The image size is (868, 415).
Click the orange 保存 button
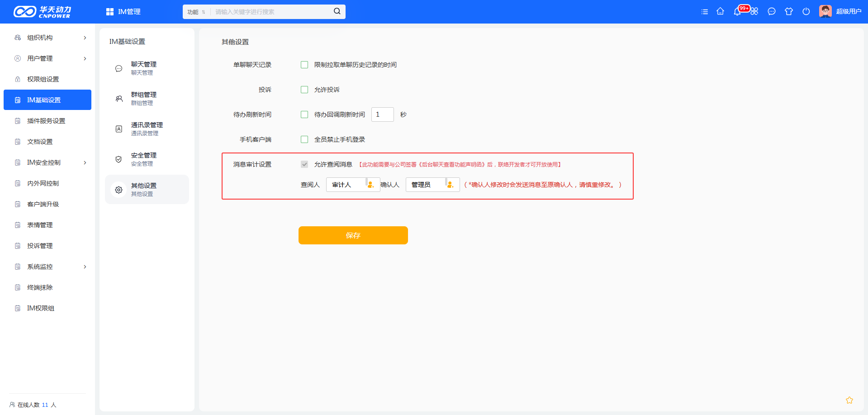click(353, 235)
